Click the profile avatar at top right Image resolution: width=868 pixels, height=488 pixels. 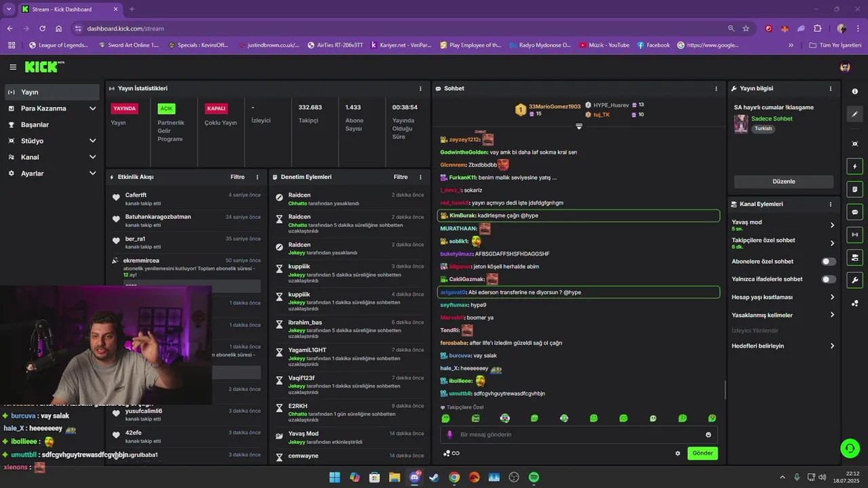(845, 67)
